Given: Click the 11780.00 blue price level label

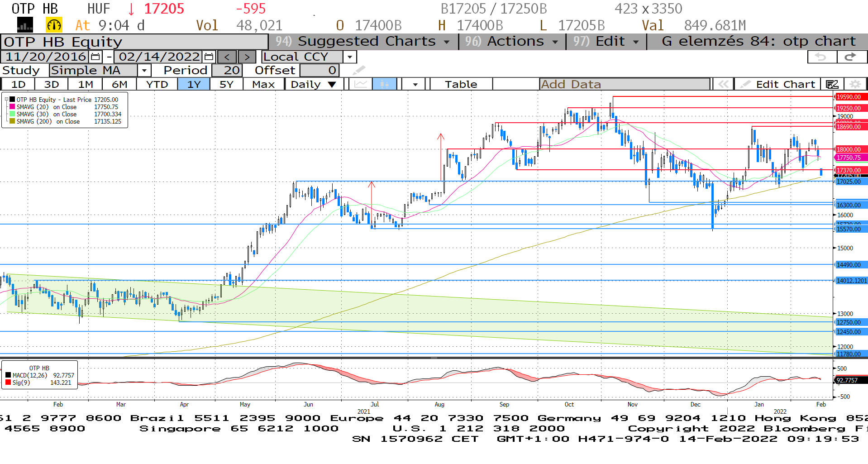Looking at the screenshot, I should (851, 354).
